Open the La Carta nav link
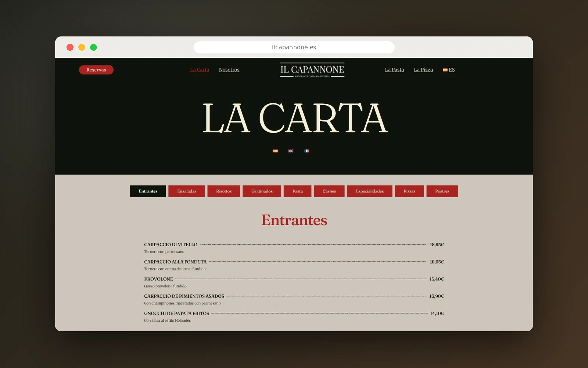The height and width of the screenshot is (368, 588). pos(200,70)
